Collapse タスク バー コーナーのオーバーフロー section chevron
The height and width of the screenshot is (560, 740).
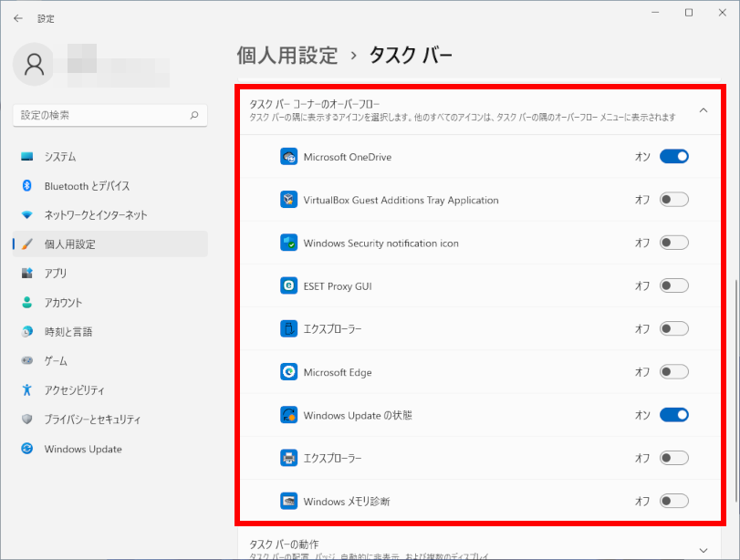pyautogui.click(x=704, y=110)
